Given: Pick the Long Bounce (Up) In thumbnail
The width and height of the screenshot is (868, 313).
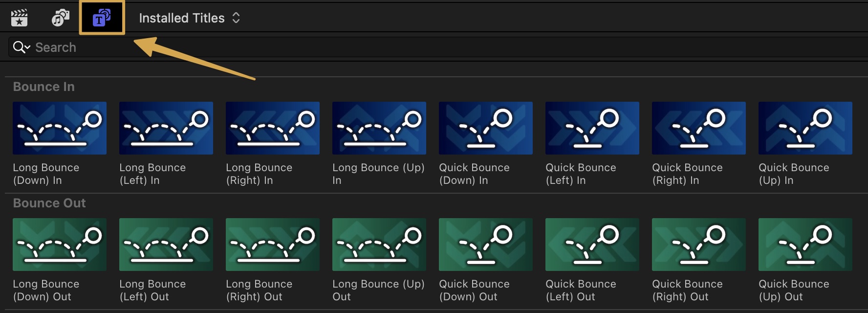Looking at the screenshot, I should point(379,128).
